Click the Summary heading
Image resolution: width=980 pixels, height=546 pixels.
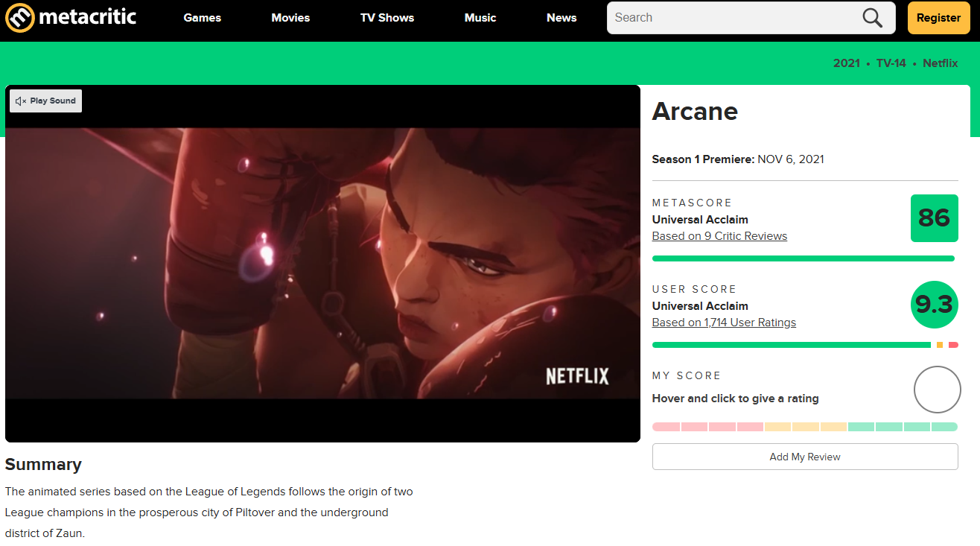(43, 465)
